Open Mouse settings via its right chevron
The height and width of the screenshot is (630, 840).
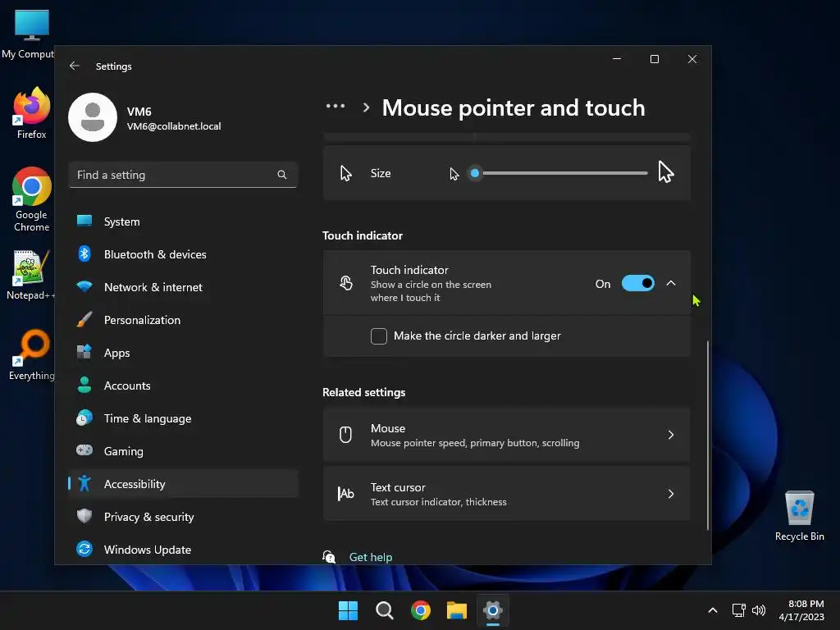tap(671, 435)
